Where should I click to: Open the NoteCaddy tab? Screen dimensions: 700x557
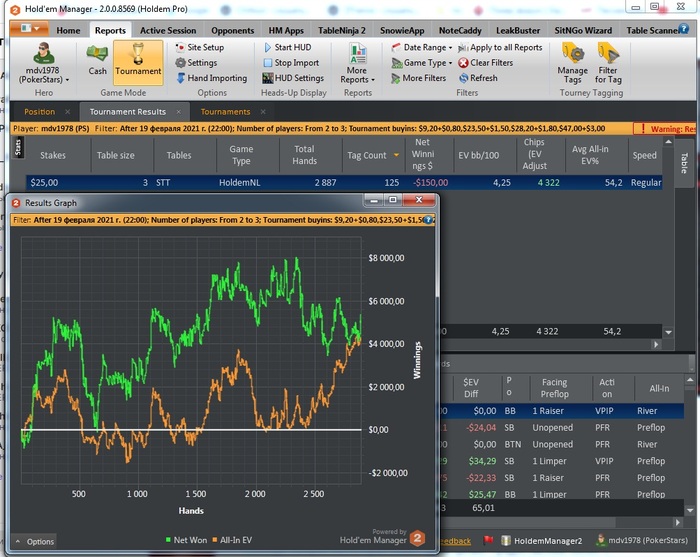click(x=460, y=30)
